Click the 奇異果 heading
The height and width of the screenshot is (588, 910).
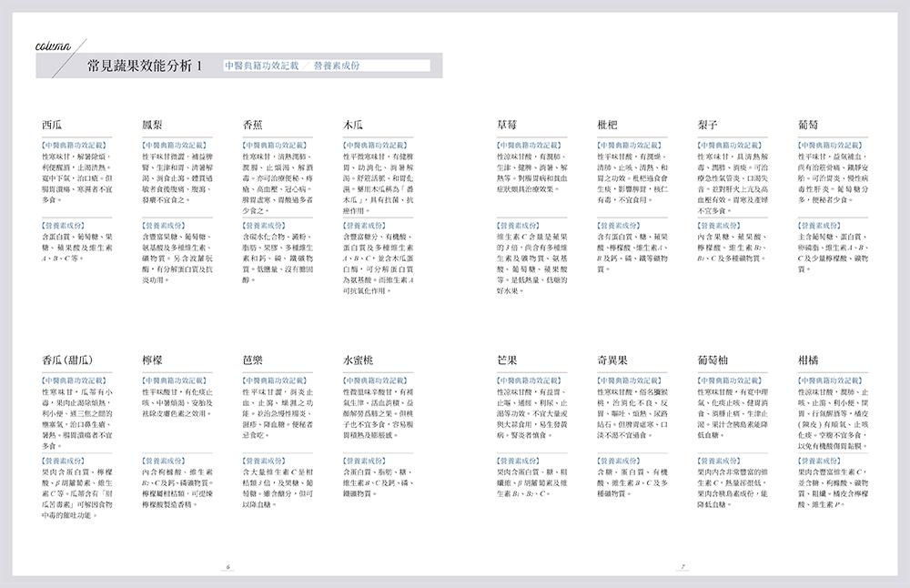(612, 360)
